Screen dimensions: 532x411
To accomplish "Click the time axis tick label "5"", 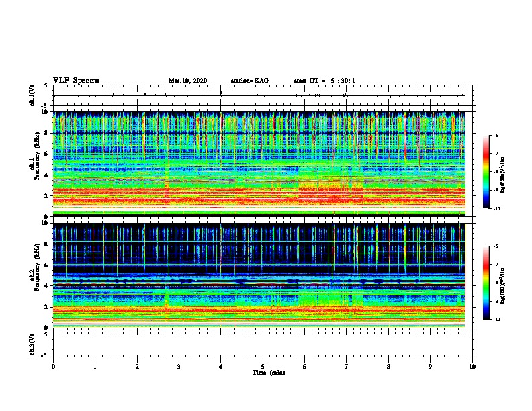I will pyautogui.click(x=263, y=367).
